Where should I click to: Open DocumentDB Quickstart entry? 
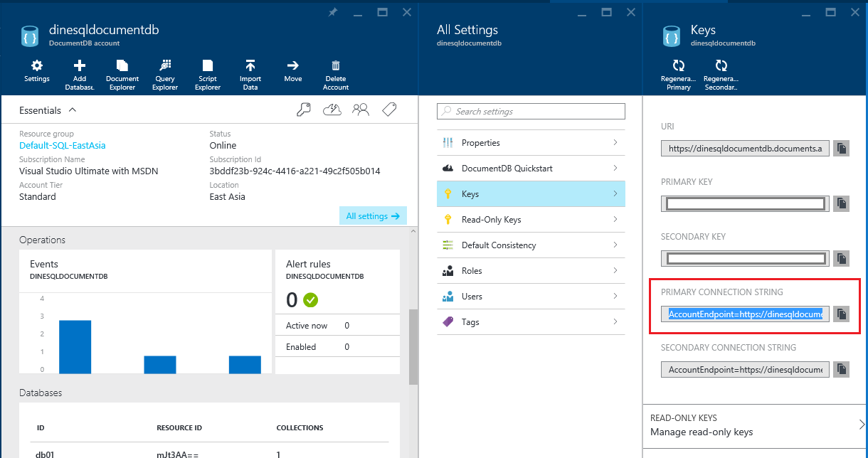(x=531, y=168)
